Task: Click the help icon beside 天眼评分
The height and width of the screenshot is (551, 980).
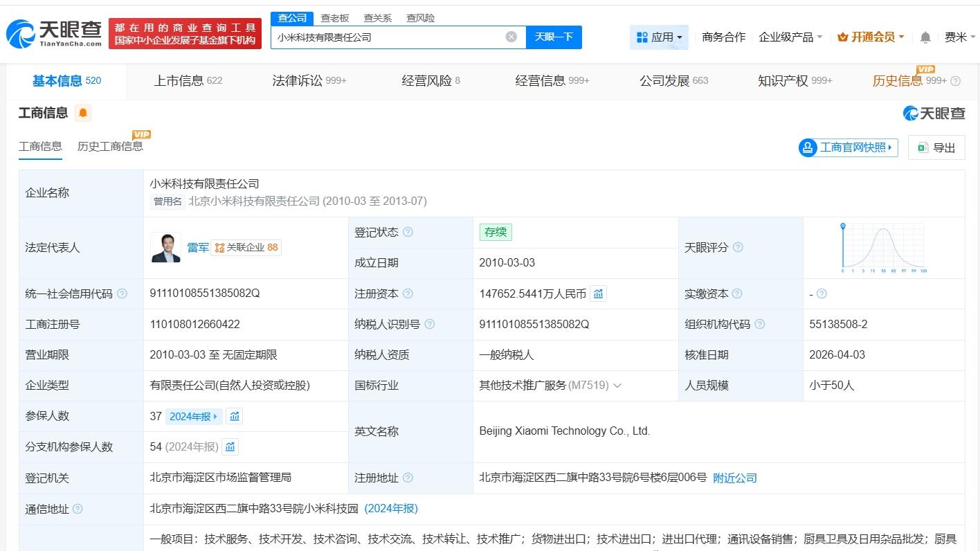Action: coord(738,247)
